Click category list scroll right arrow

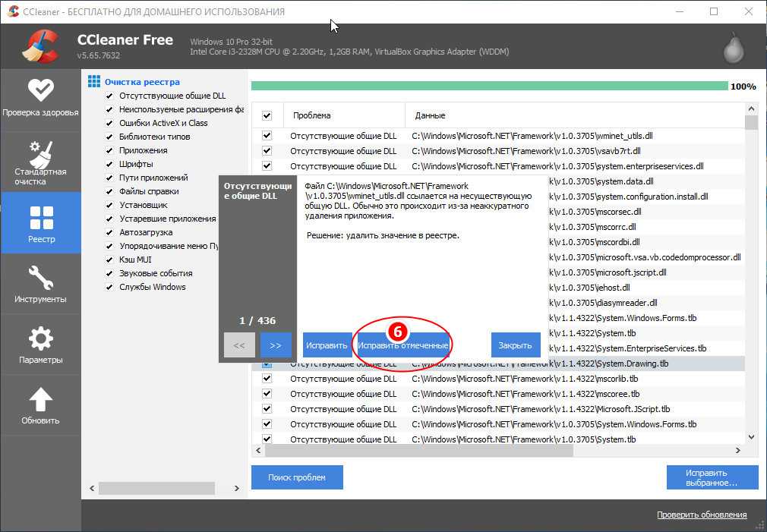tap(237, 488)
